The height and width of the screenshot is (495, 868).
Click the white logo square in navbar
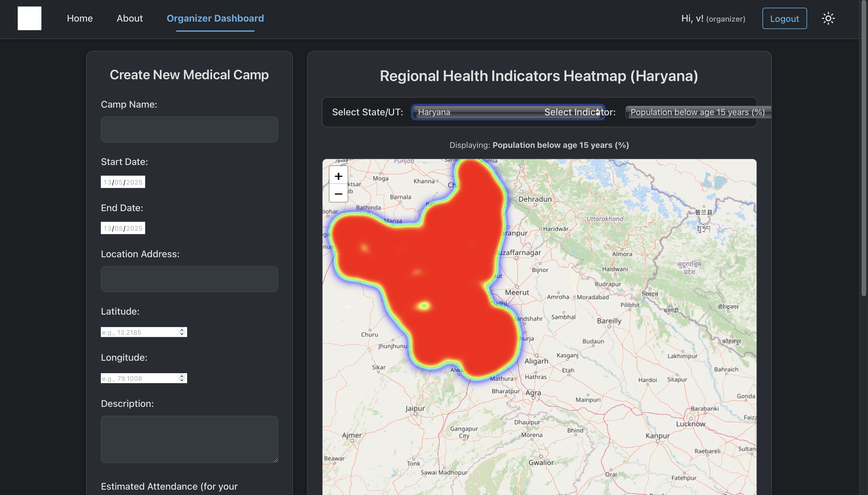pyautogui.click(x=30, y=18)
